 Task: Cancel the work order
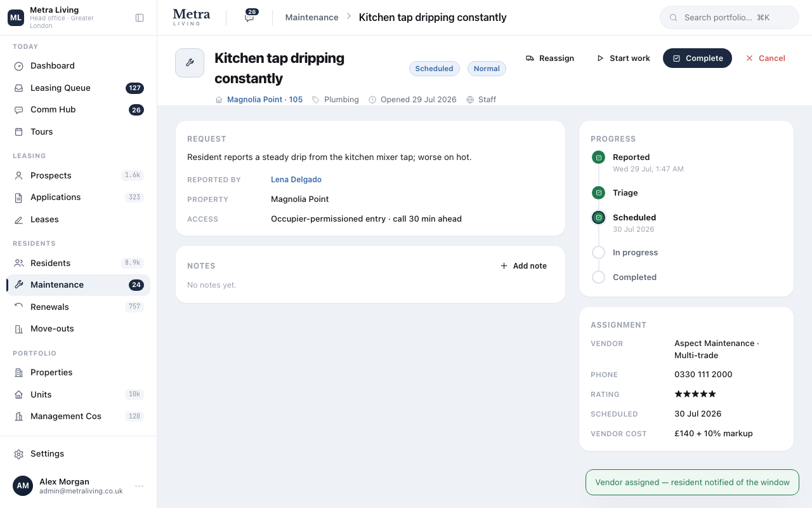(765, 58)
